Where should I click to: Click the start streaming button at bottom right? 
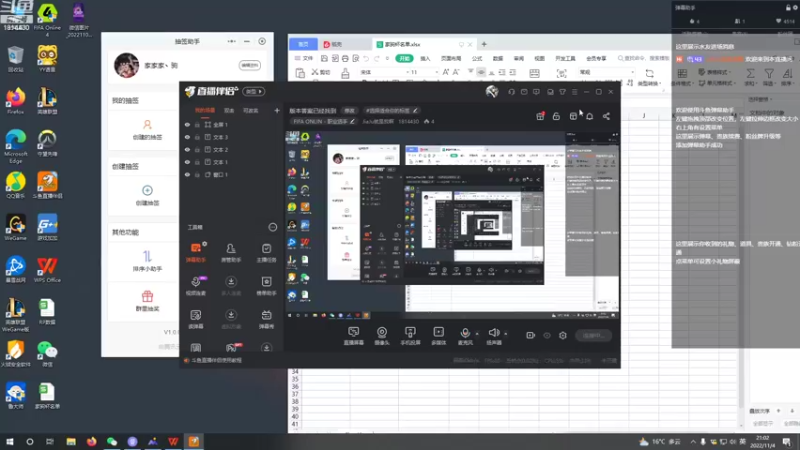593,335
